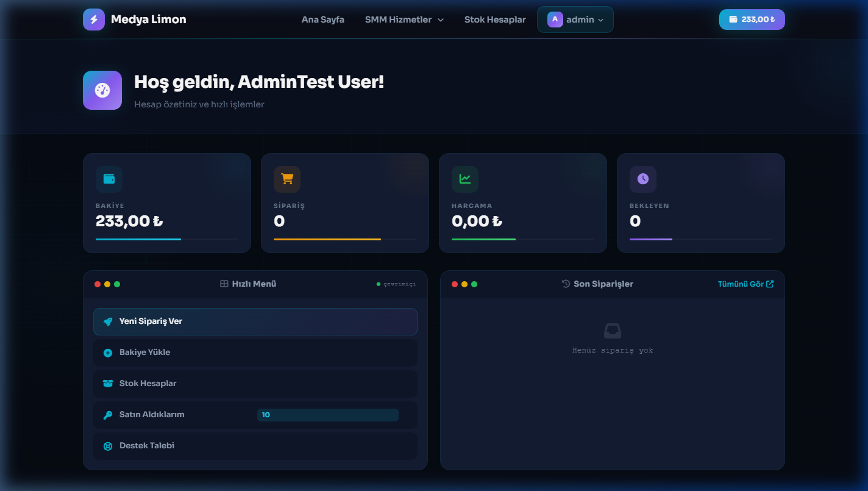
Task: Go to Ana Sayfa in navigation
Action: pos(322,20)
